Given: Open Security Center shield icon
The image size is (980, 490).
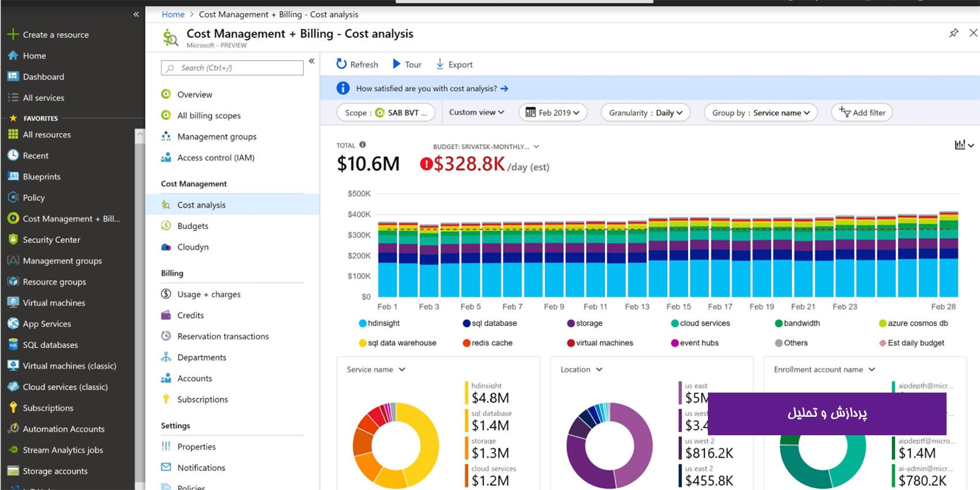Looking at the screenshot, I should [13, 239].
